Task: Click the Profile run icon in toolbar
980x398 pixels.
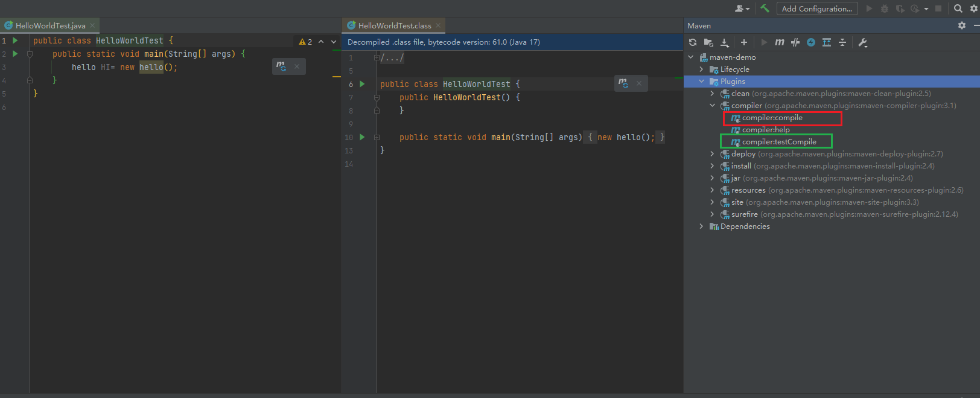Action: 915,8
